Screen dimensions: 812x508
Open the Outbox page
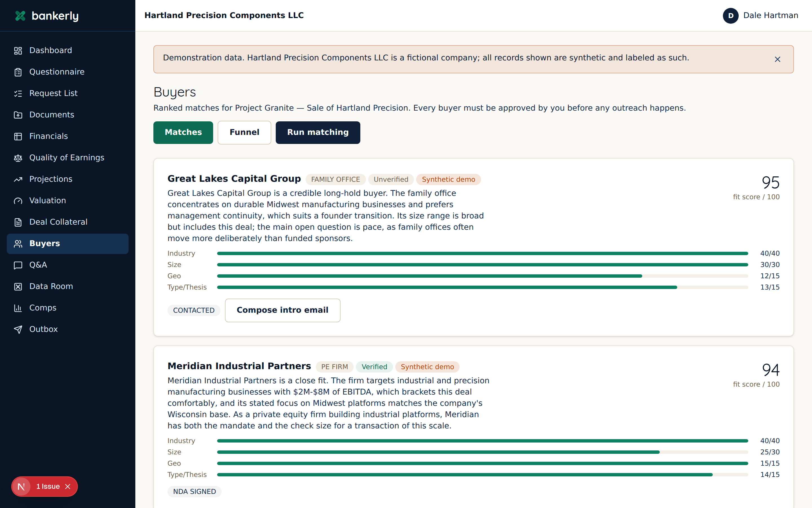(67, 329)
